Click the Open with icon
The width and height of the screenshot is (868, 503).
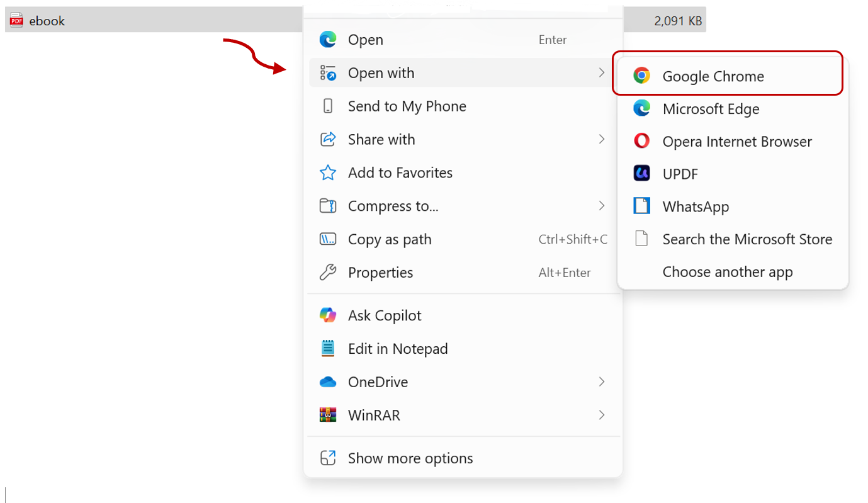[328, 73]
